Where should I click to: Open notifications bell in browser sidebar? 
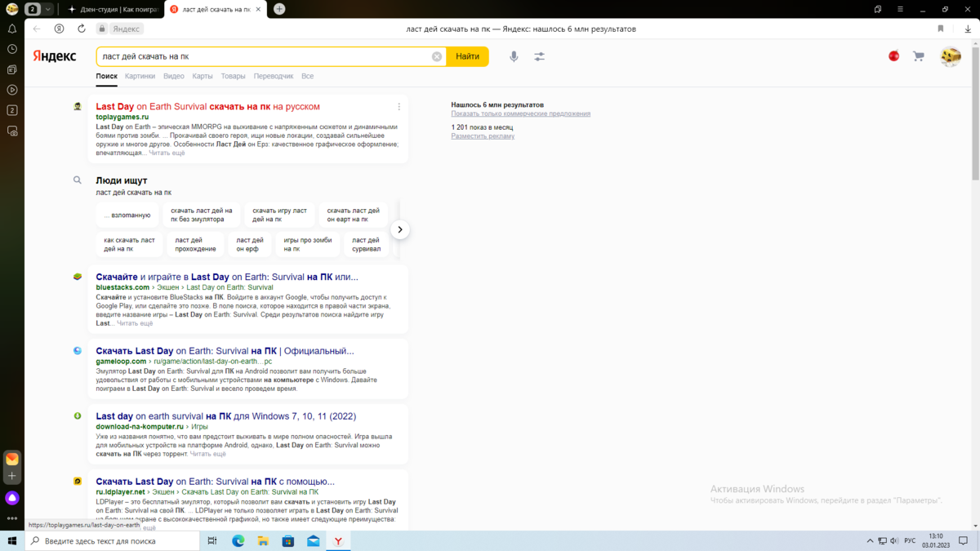[12, 29]
